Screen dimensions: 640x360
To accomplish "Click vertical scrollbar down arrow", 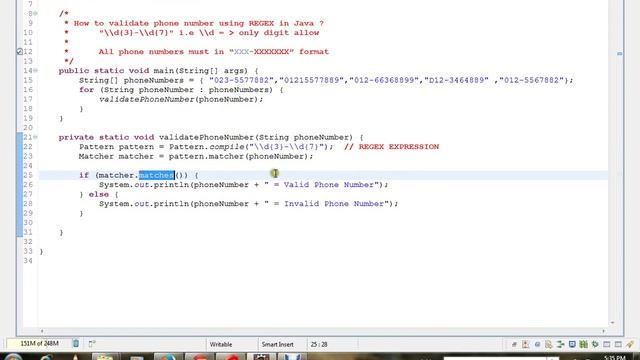I will 612,323.
